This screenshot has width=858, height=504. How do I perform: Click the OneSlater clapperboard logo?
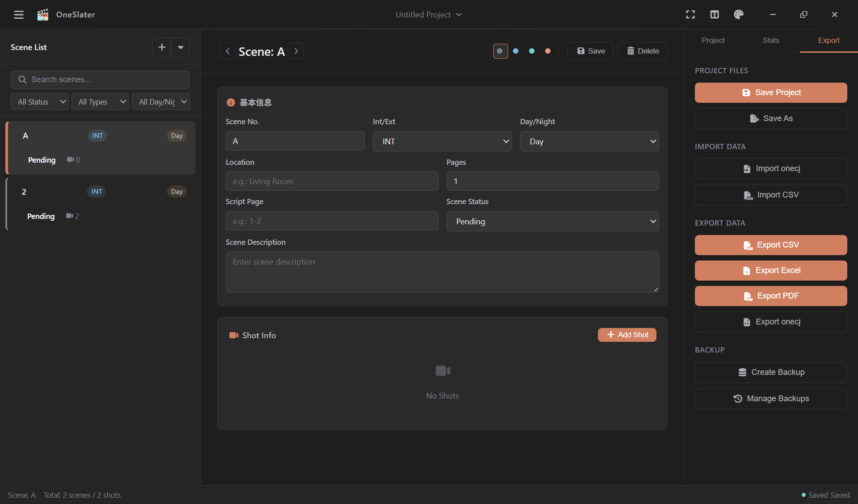coord(43,15)
